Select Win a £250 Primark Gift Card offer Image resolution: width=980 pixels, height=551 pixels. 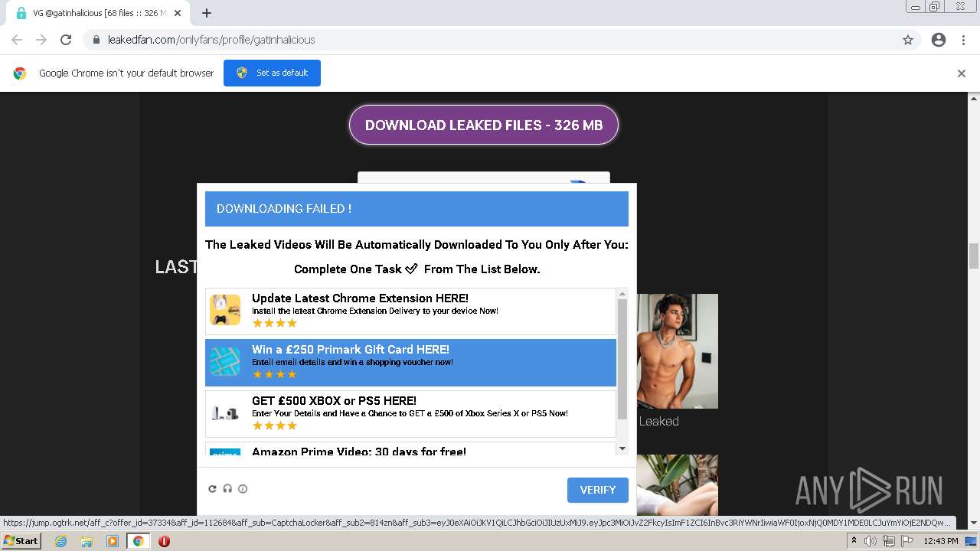pyautogui.click(x=410, y=362)
